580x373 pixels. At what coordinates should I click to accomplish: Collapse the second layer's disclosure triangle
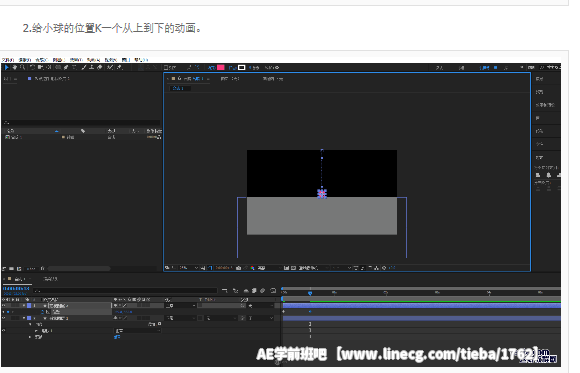tap(24, 318)
